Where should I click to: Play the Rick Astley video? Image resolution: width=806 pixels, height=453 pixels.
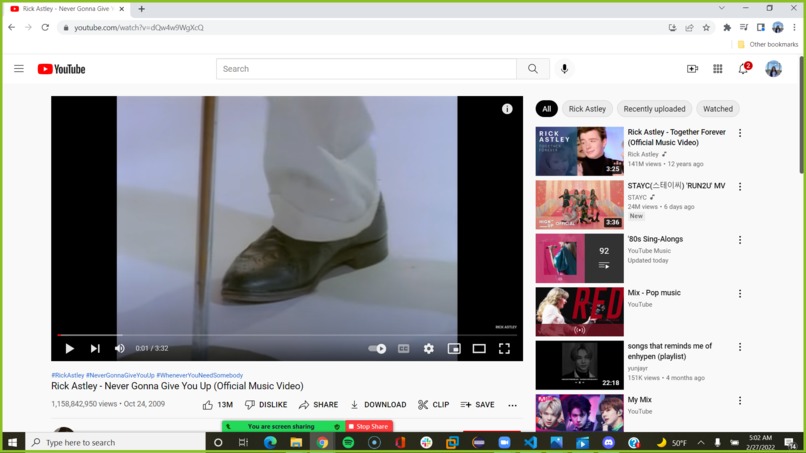tap(69, 349)
